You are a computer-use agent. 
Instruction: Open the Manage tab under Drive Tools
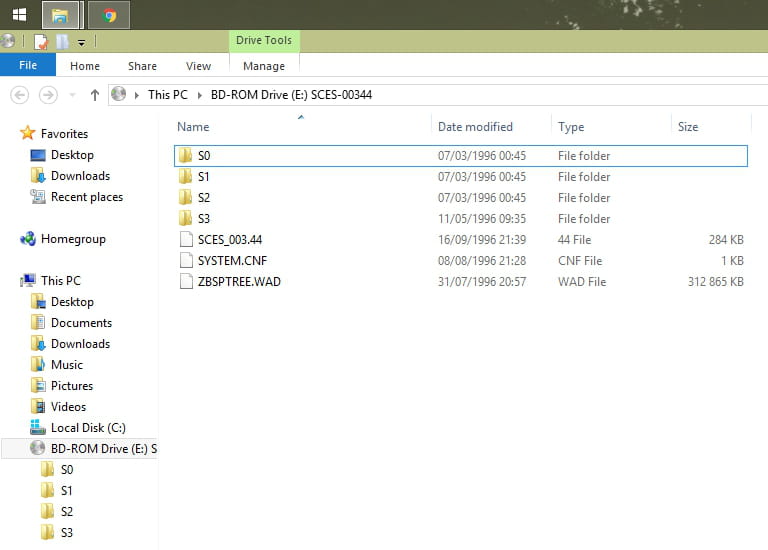tap(263, 66)
